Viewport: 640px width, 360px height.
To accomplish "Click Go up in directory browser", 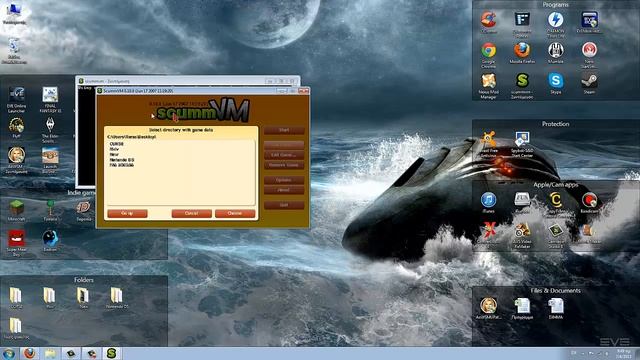I will click(127, 213).
